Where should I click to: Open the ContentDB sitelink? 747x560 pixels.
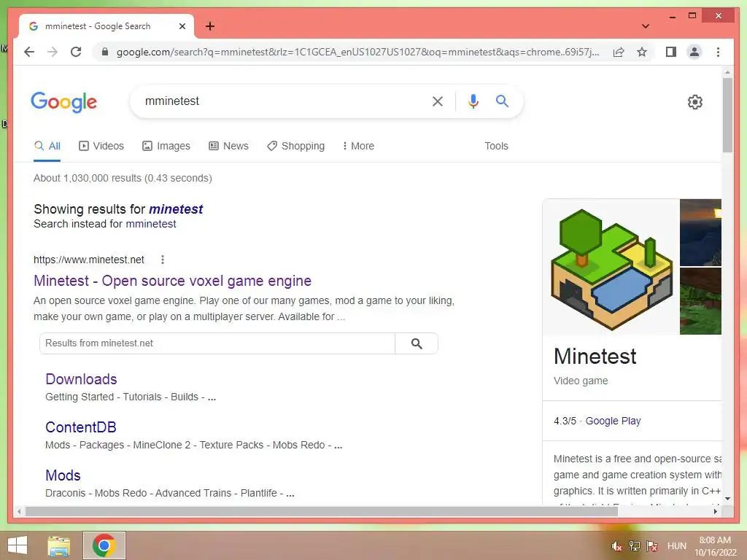(x=80, y=427)
